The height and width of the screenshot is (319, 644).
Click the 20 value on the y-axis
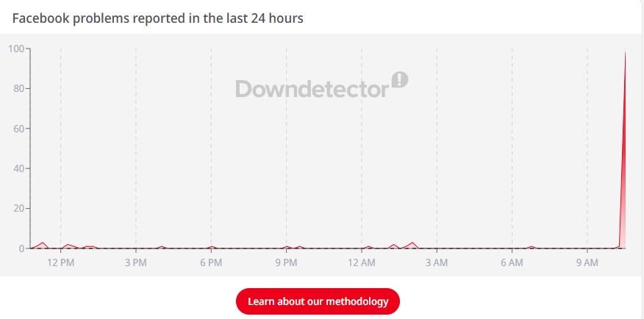(19, 209)
